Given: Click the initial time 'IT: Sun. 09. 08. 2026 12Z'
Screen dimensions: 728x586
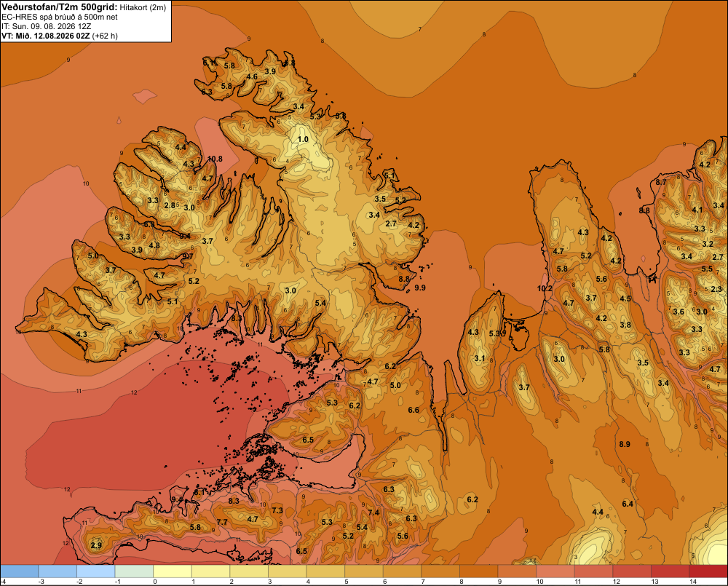Looking at the screenshot, I should 47,26.
